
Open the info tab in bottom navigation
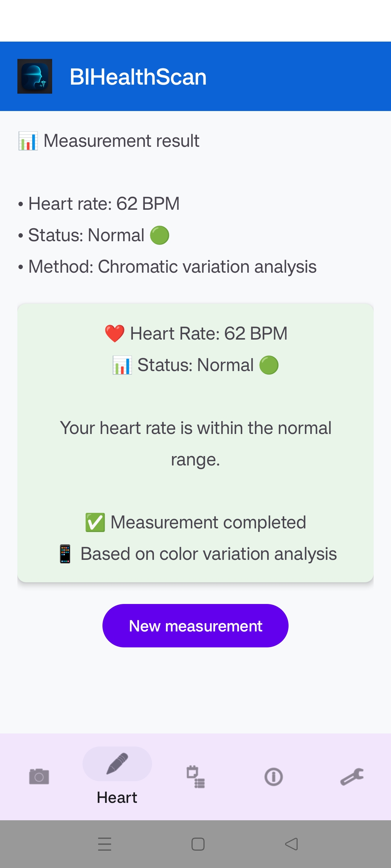point(274,776)
